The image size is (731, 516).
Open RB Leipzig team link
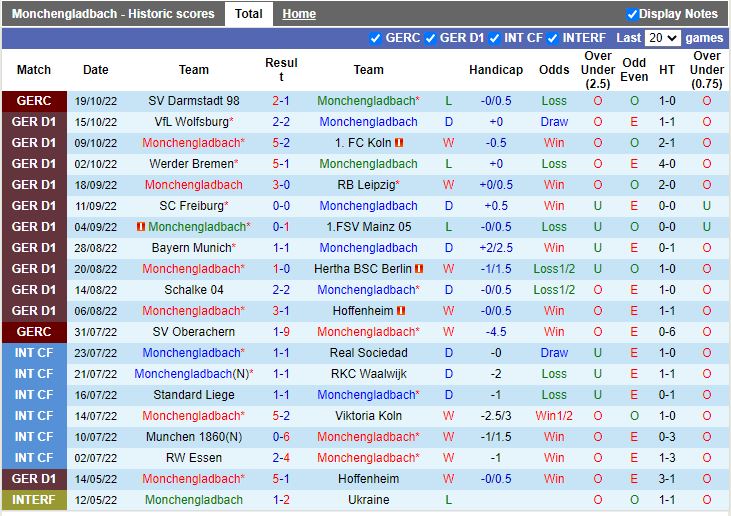click(x=368, y=185)
